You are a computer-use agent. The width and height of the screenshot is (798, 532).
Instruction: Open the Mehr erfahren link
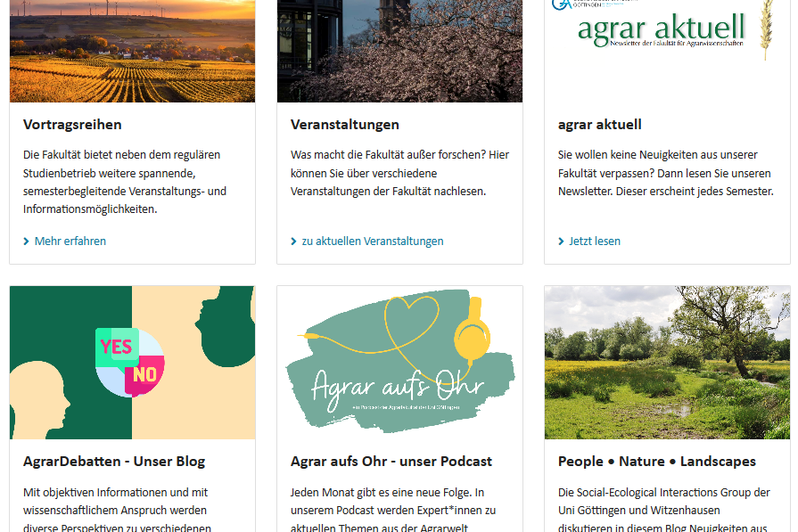click(x=70, y=241)
